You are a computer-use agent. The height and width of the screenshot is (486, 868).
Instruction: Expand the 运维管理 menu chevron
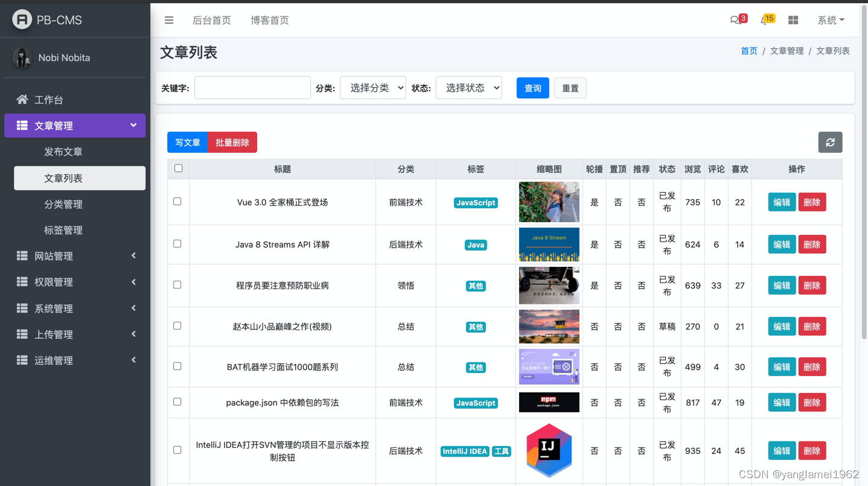(133, 360)
